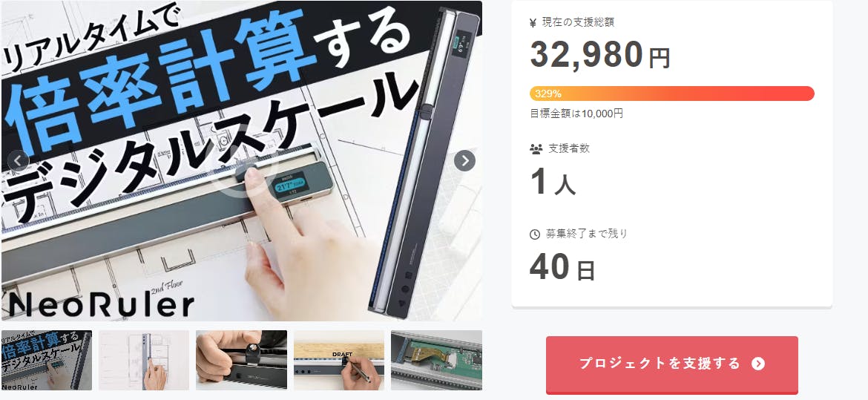Click the yen icon beside 現在の支援総額
Viewport: 868px width, 400px height.
coord(533,23)
